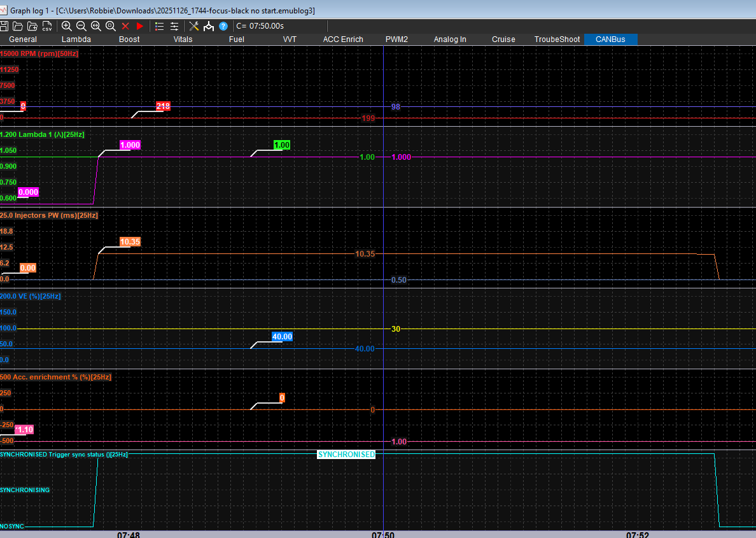Image resolution: width=756 pixels, height=538 pixels.
Task: Open the channel list icon
Action: coord(160,26)
